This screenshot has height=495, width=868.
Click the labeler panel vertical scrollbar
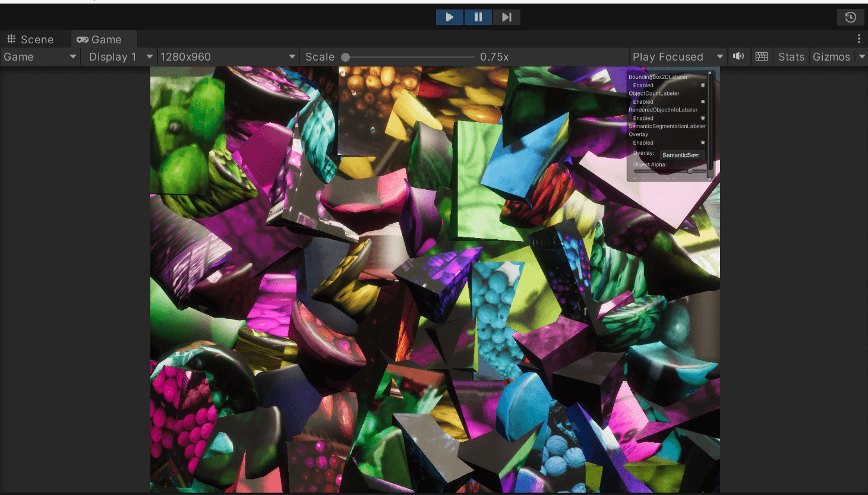click(709, 125)
